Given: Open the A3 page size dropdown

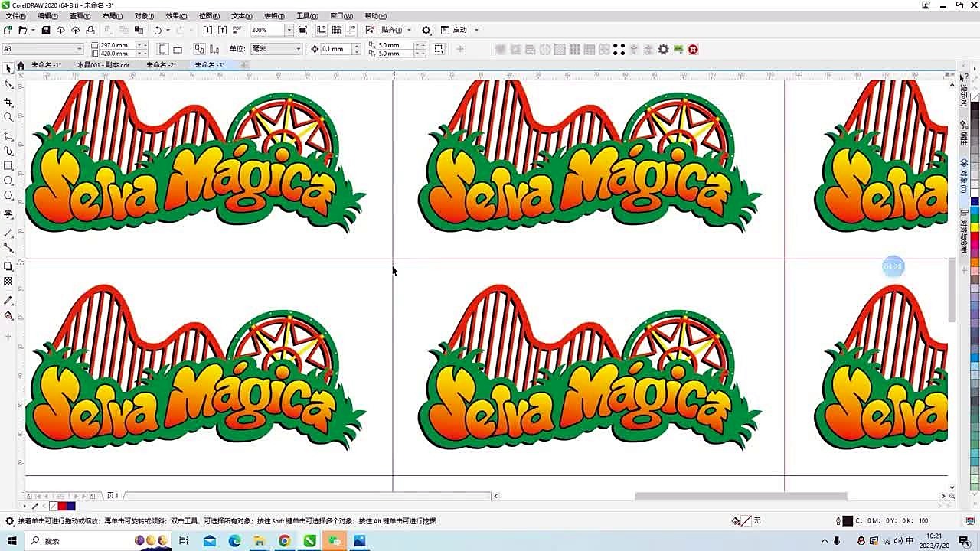Looking at the screenshot, I should coord(80,49).
